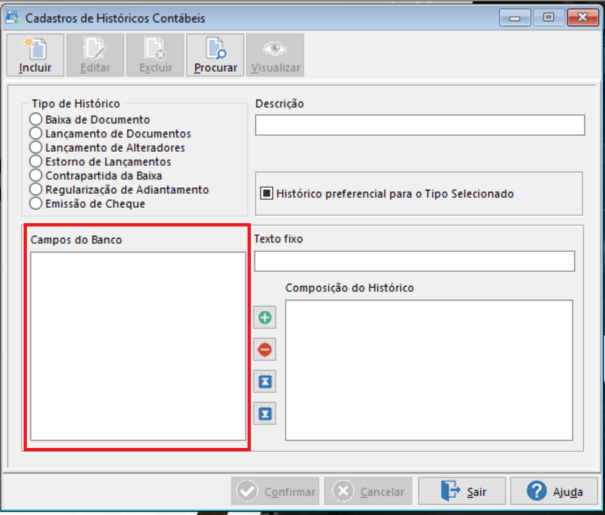Viewport: 605px width, 515px height.
Task: Minimize the Cadastros de Históricos Contábeis window
Action: pyautogui.click(x=514, y=17)
